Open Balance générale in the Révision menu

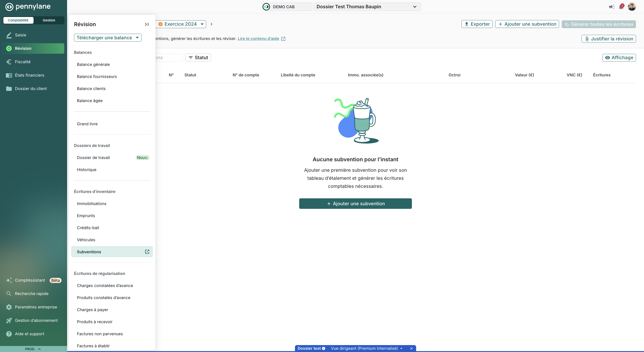[x=93, y=64]
